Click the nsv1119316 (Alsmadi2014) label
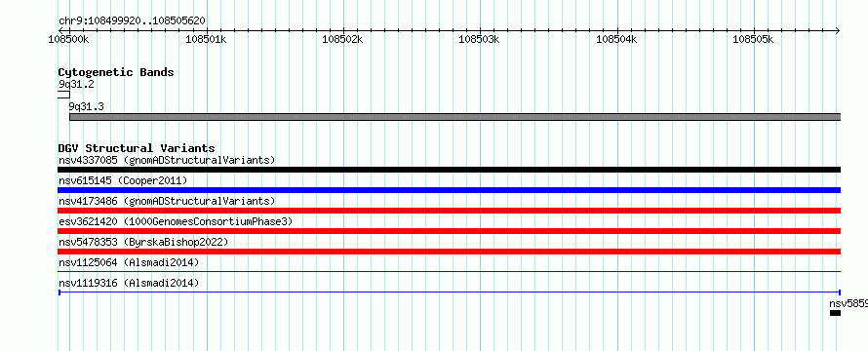The image size is (868, 351). point(129,283)
